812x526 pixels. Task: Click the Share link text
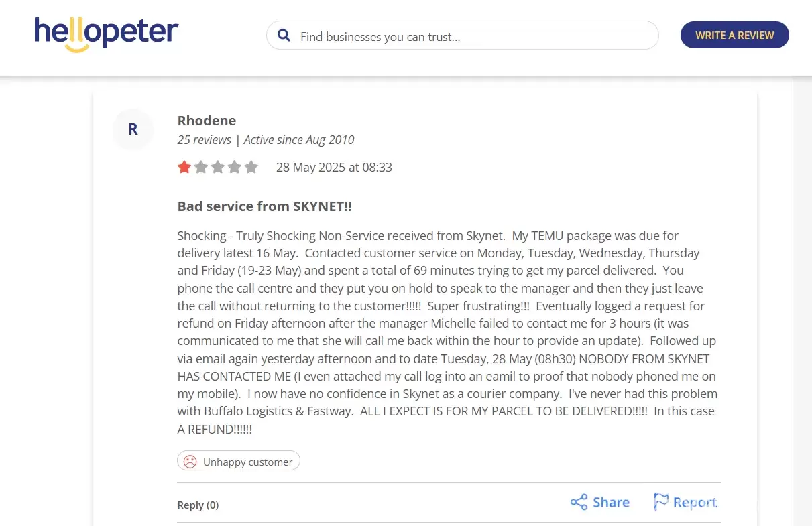coord(611,502)
